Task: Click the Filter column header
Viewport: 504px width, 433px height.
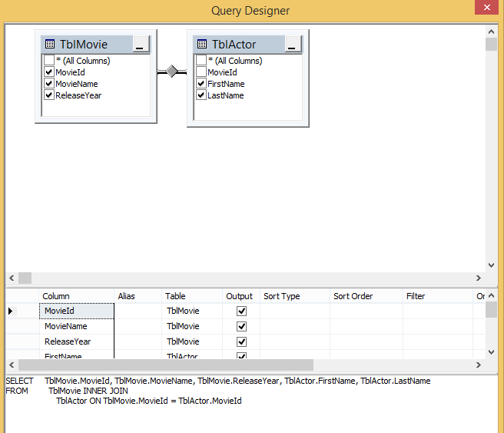Action: point(437,296)
